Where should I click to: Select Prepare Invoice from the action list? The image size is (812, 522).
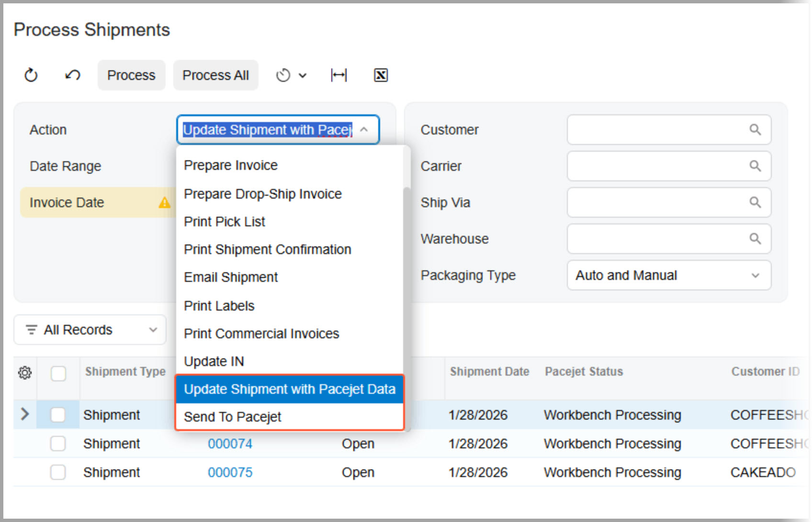click(231, 165)
